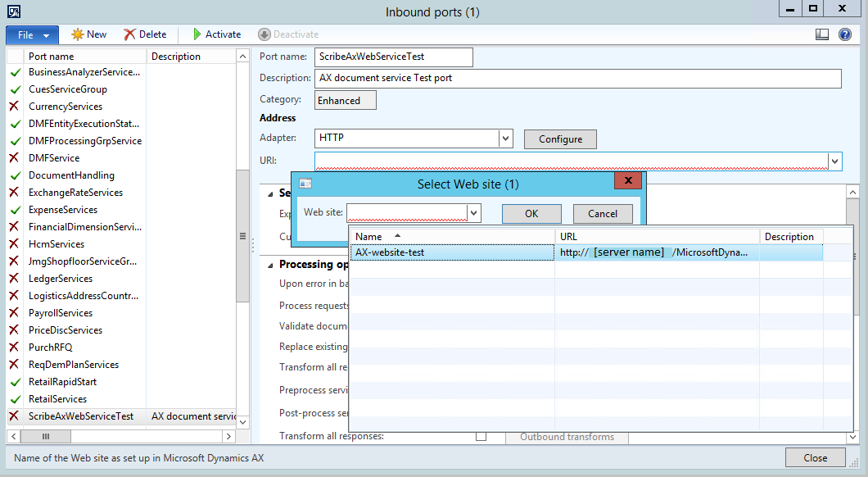This screenshot has width=868, height=477.
Task: Click red X icon beside LogisticsAddressCountr
Action: pos(15,295)
